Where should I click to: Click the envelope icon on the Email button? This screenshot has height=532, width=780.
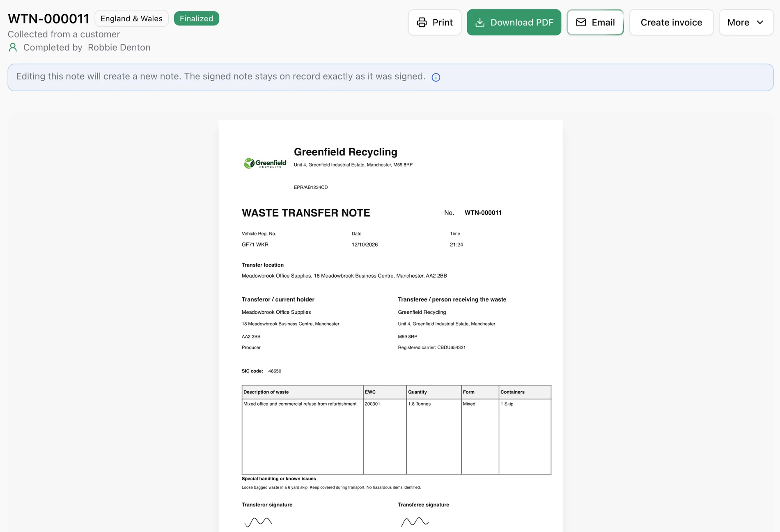tap(581, 23)
